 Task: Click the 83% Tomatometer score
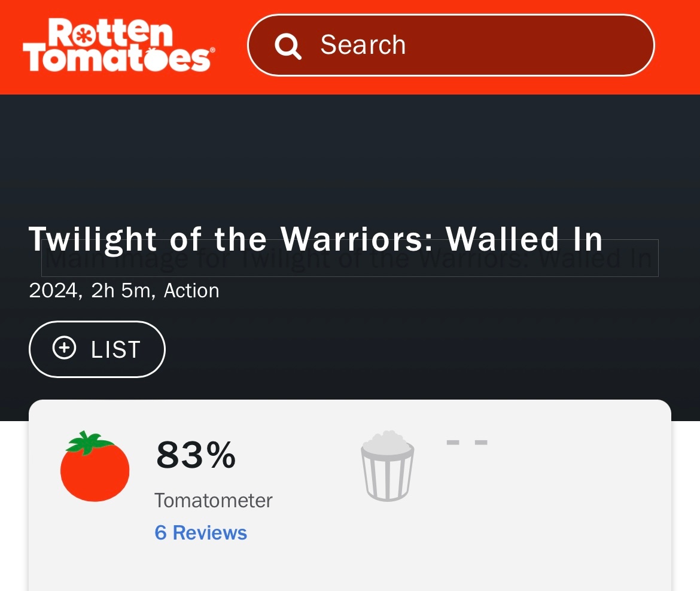coord(196,455)
